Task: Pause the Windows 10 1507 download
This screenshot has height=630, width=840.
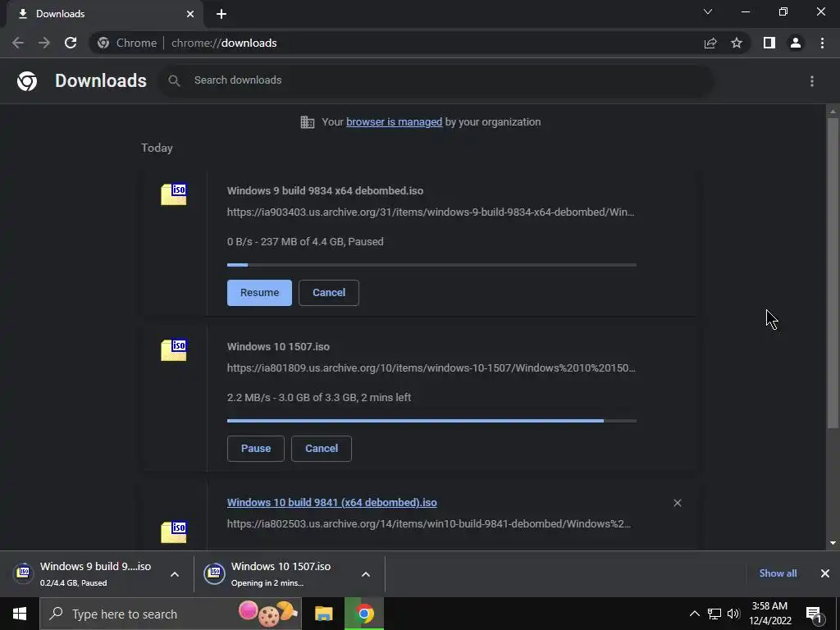Action: pyautogui.click(x=256, y=449)
